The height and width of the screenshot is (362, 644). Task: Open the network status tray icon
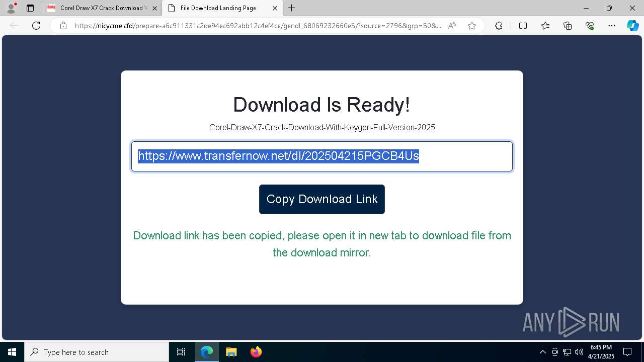point(567,352)
